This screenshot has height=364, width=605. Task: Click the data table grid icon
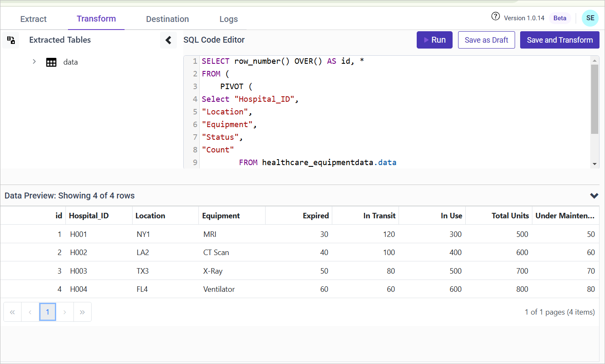51,62
